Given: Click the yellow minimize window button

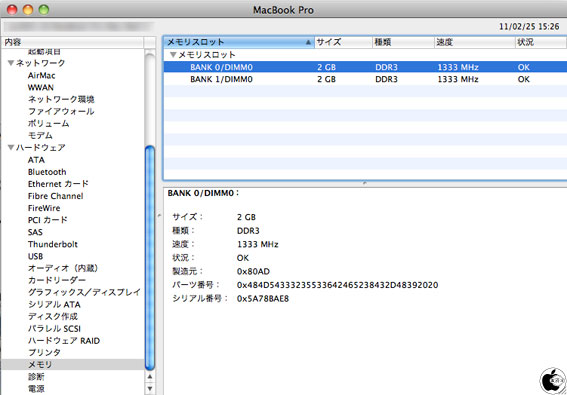Looking at the screenshot, I should coord(28,10).
